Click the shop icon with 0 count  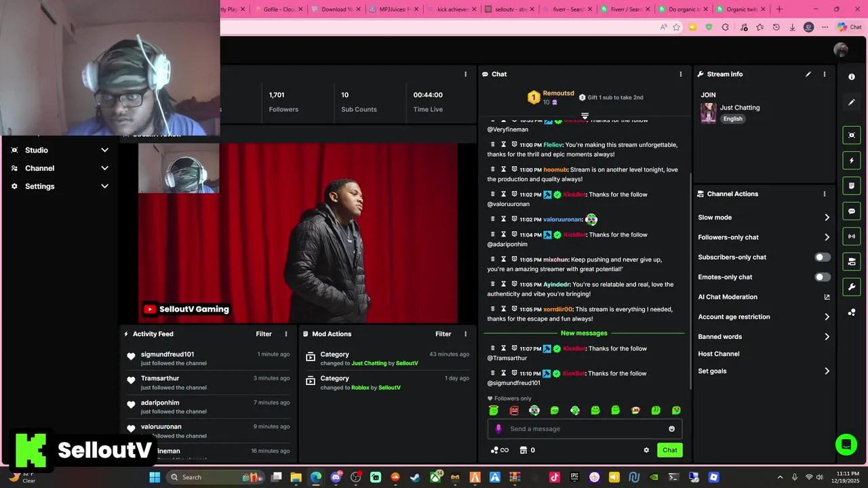coord(527,450)
